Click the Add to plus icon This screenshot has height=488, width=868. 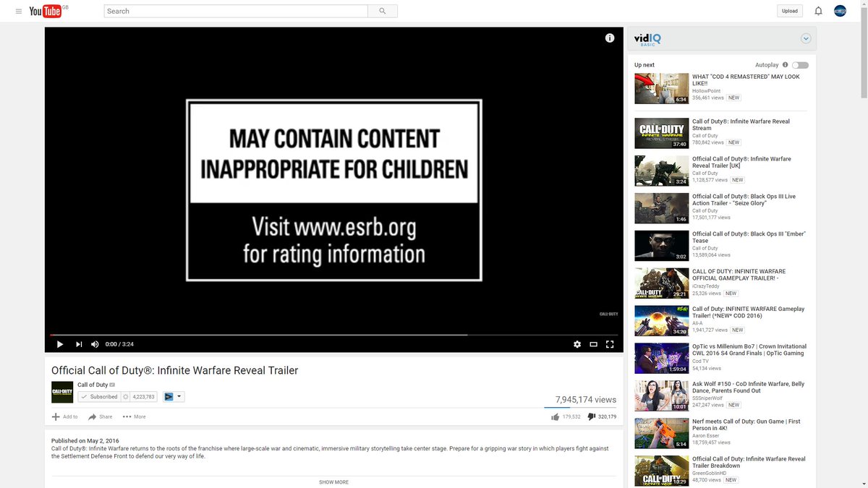(56, 416)
